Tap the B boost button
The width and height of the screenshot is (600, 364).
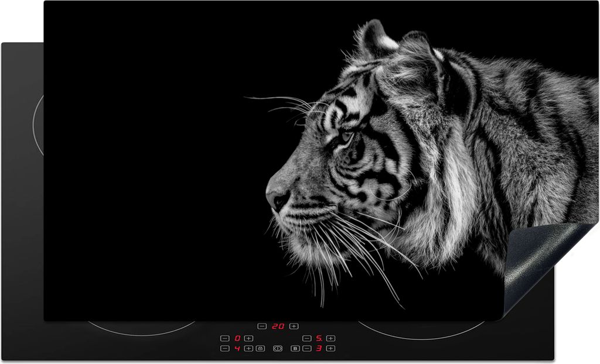click(x=295, y=348)
